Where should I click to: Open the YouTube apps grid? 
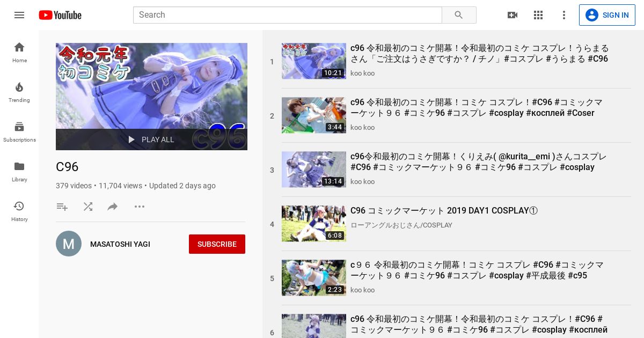click(538, 15)
